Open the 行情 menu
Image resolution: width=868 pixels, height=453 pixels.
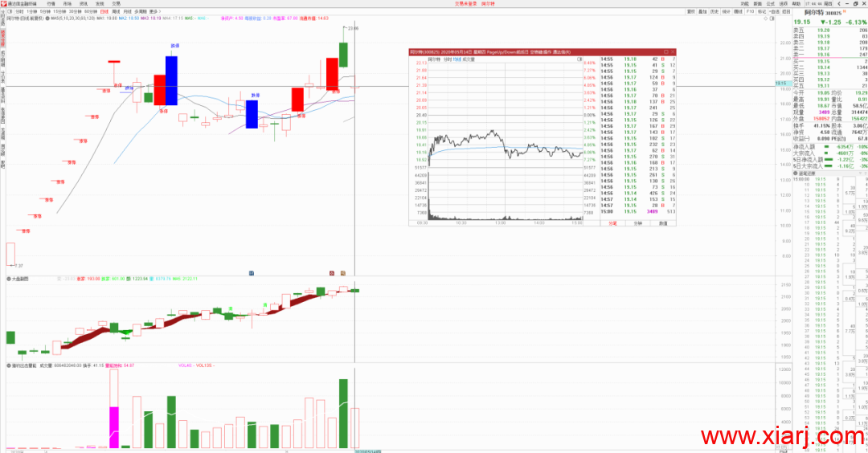pyautogui.click(x=51, y=3)
